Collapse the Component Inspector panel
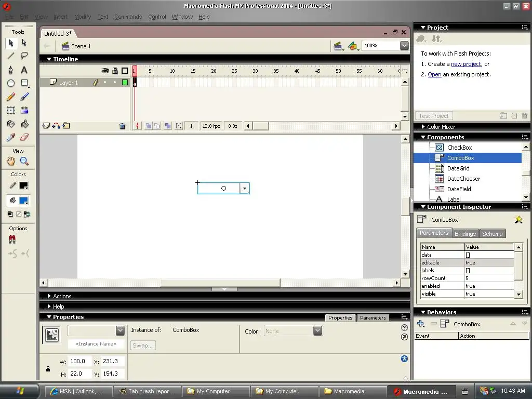This screenshot has height=399, width=532. coord(423,207)
